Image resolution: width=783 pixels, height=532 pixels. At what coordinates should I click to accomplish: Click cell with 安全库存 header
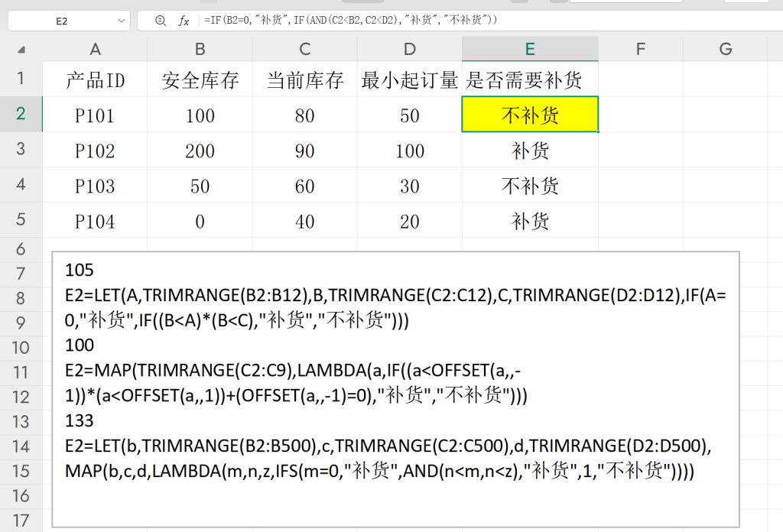point(200,79)
